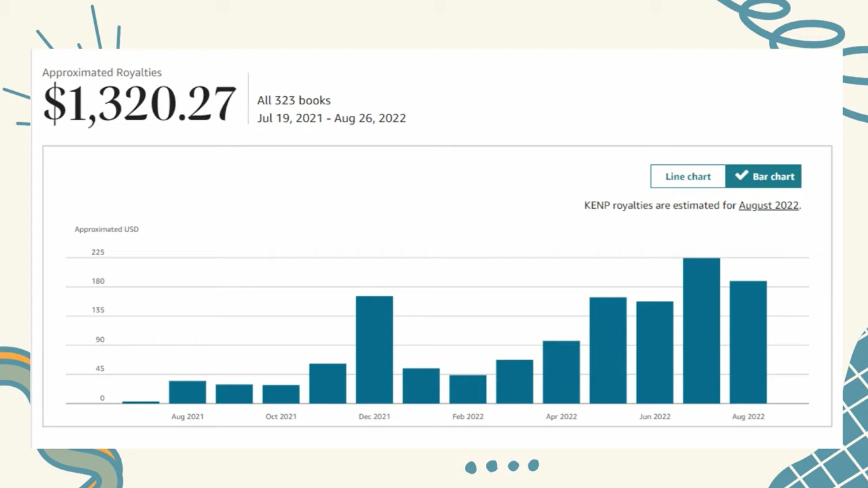Select the Mar 2022 bar
868x488 pixels.
(514, 382)
